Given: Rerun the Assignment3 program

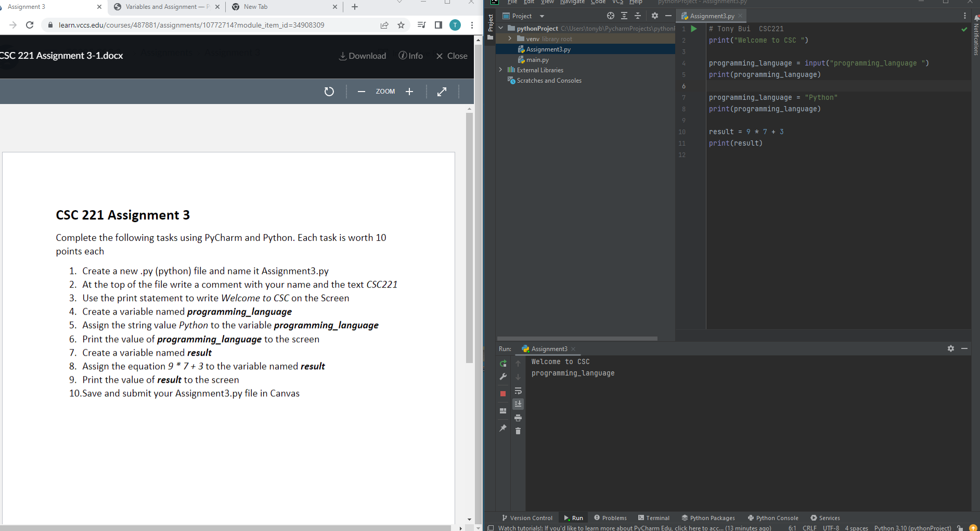Looking at the screenshot, I should (503, 363).
